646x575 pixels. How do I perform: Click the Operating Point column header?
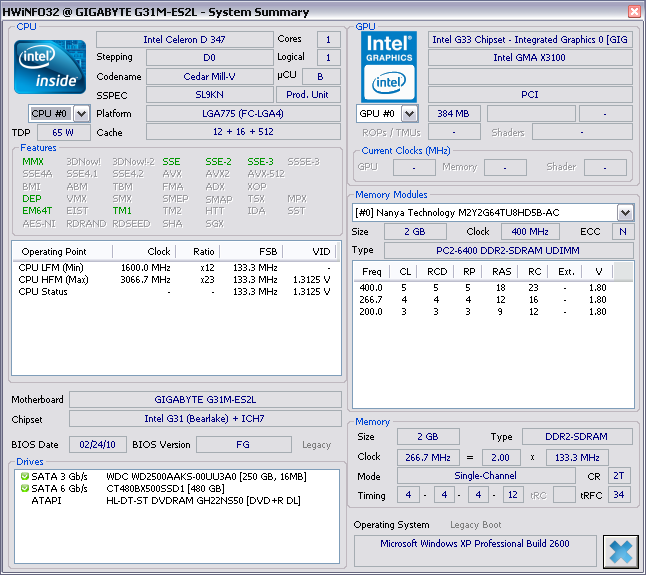click(x=62, y=251)
